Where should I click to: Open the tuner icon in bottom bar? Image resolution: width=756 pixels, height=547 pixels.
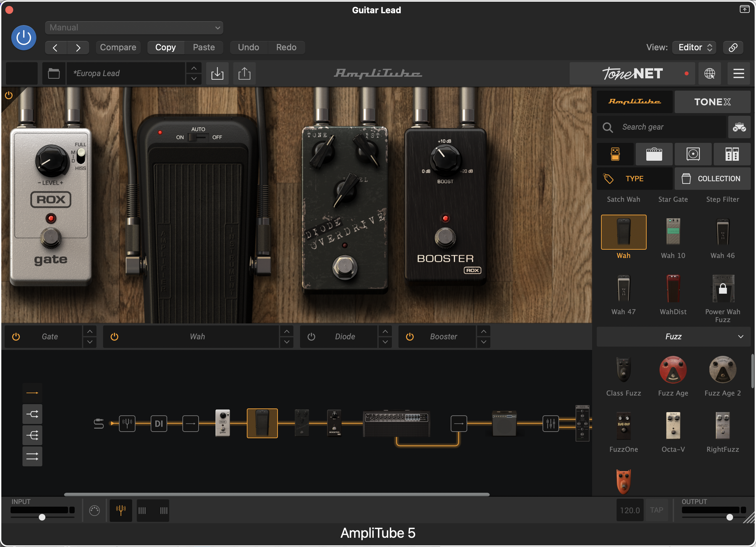tap(121, 510)
